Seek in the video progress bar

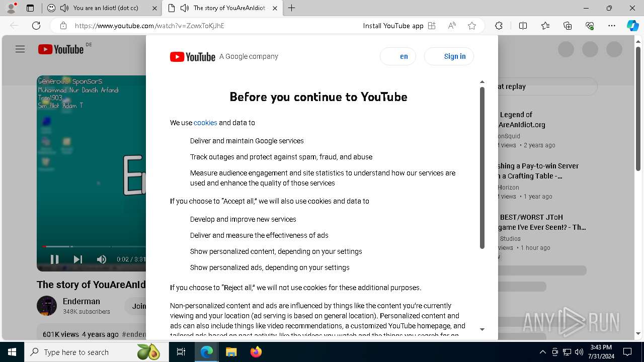[94, 246]
